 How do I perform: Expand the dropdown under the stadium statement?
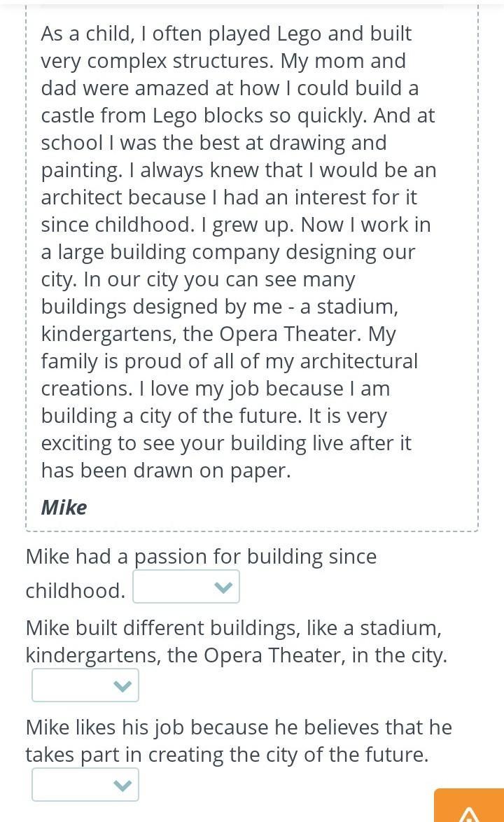tap(85, 685)
